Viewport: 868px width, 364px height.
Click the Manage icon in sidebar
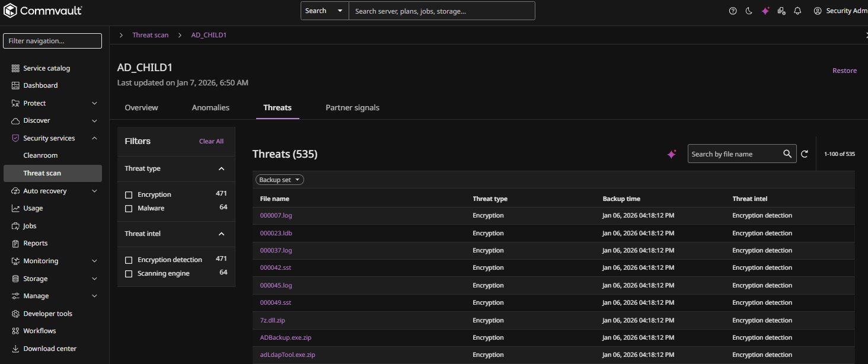click(15, 296)
